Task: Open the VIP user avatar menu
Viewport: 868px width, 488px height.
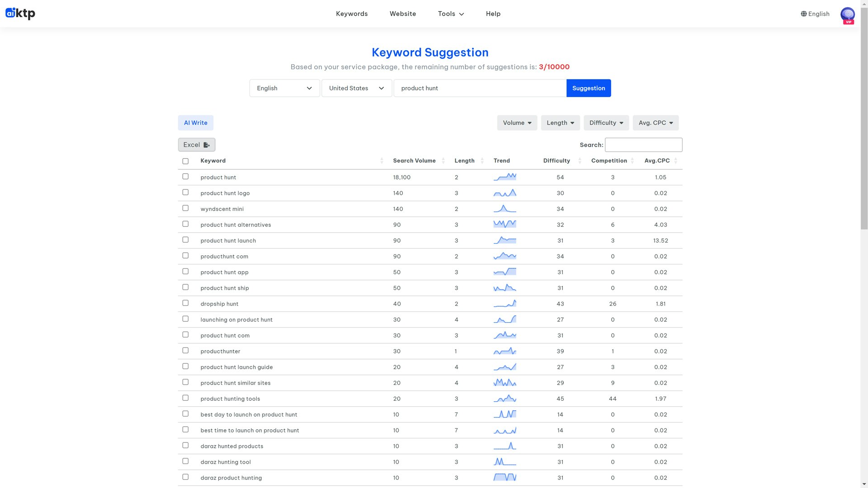Action: click(x=847, y=14)
